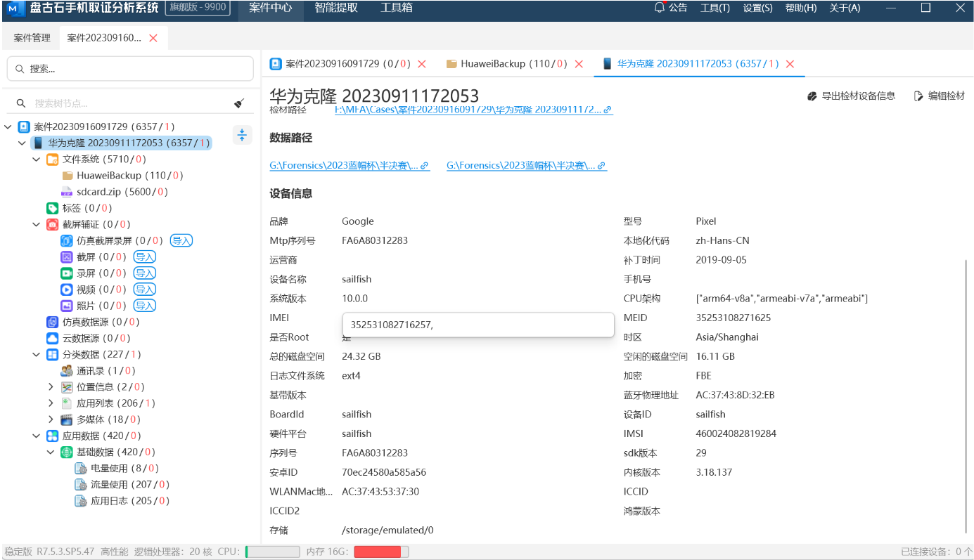This screenshot has height=560, width=974.
Task: Open the 流量使用 node
Action: click(122, 485)
